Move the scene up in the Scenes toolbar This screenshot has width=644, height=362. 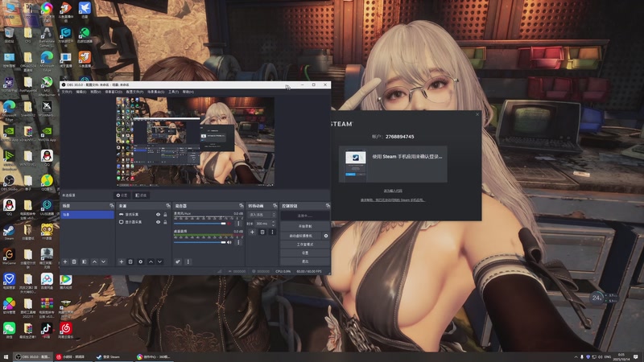[x=94, y=261]
